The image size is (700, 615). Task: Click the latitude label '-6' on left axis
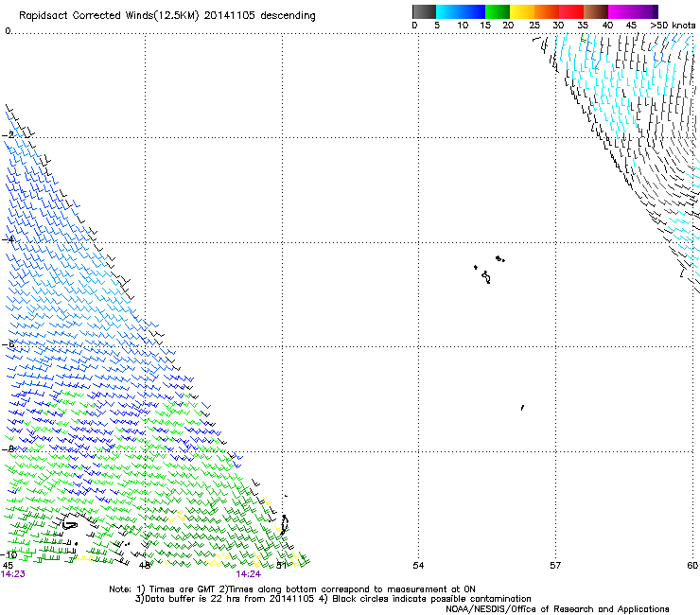[8, 343]
